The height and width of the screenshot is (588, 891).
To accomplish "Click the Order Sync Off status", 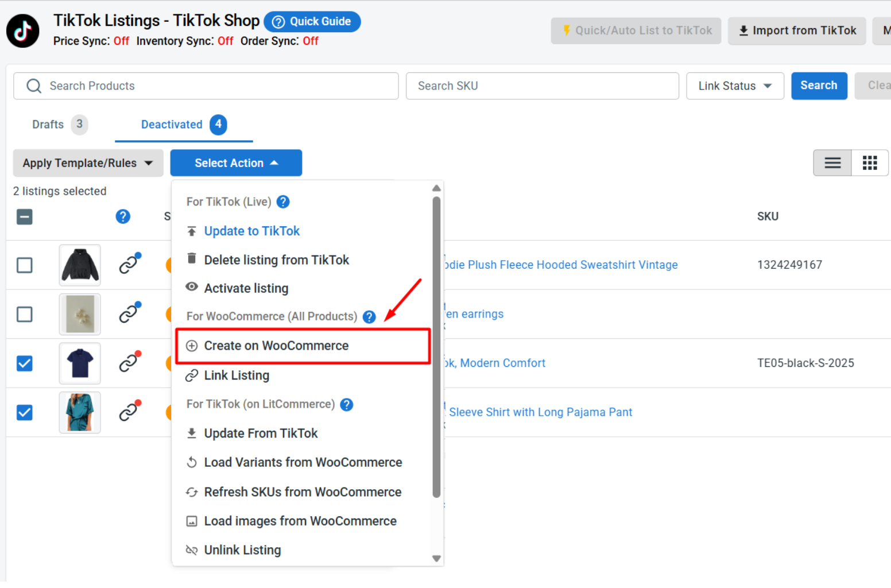I will 311,41.
